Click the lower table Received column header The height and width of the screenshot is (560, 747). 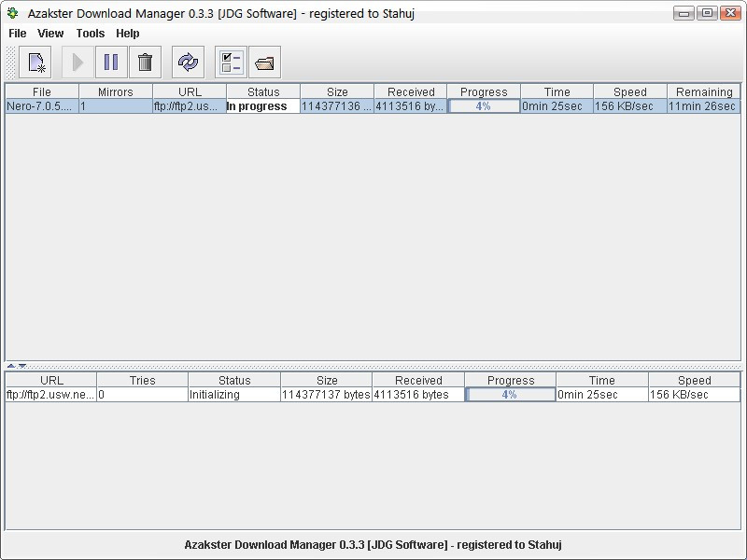click(x=418, y=380)
